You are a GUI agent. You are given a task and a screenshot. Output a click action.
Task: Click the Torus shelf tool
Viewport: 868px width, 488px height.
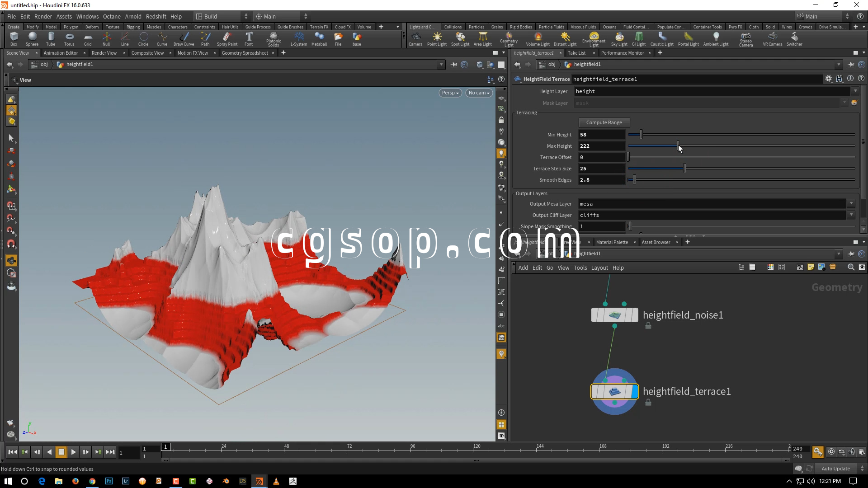pos(69,38)
